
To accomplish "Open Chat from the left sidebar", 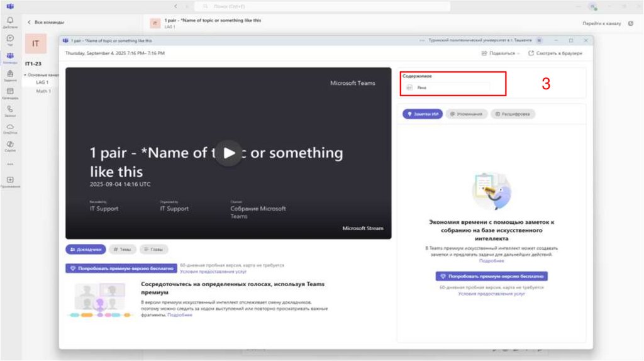I will coord(10,38).
